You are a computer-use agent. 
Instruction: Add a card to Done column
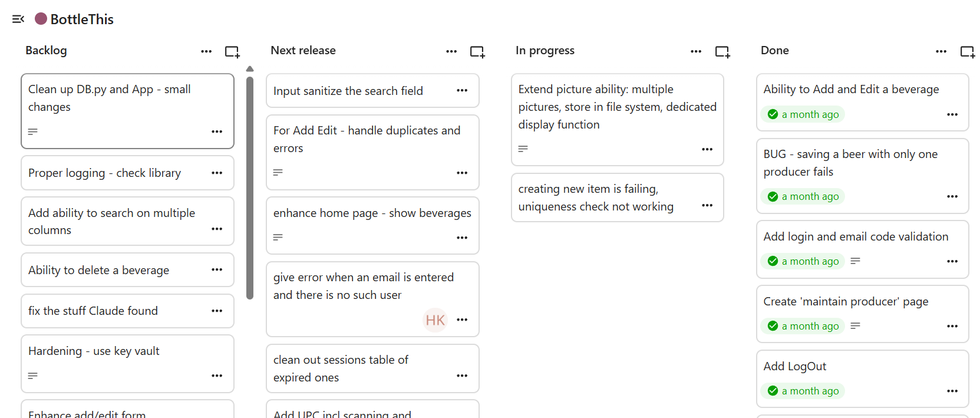967,52
